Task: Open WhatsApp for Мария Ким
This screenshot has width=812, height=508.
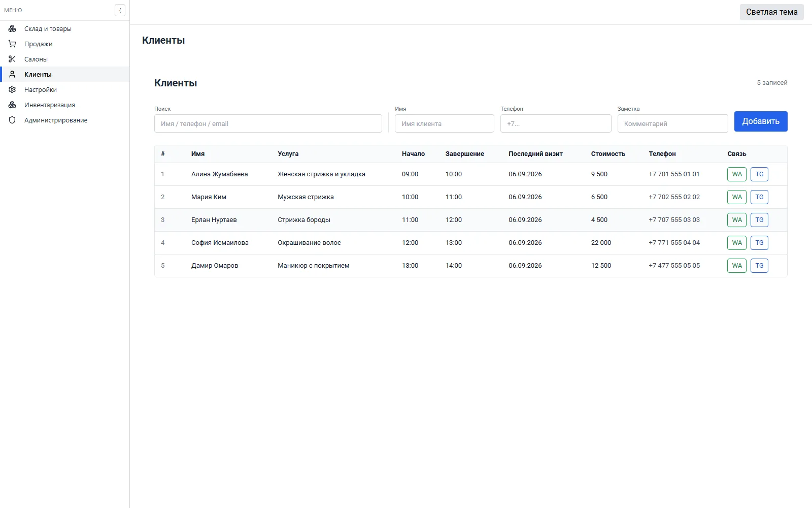Action: tap(737, 197)
